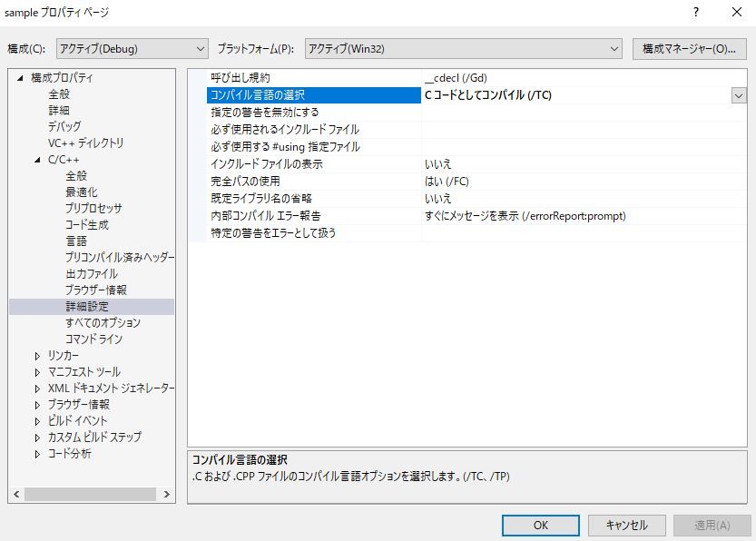Click the OK button
756x541 pixels.
539,525
